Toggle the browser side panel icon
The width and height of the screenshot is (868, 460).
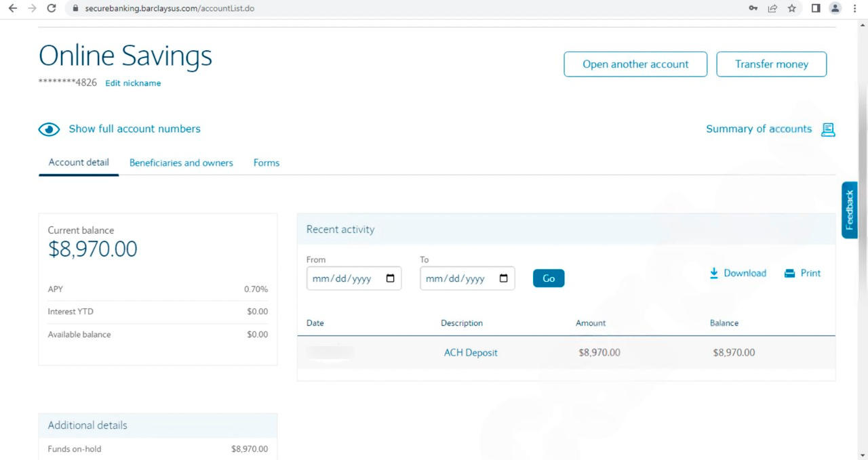point(816,8)
